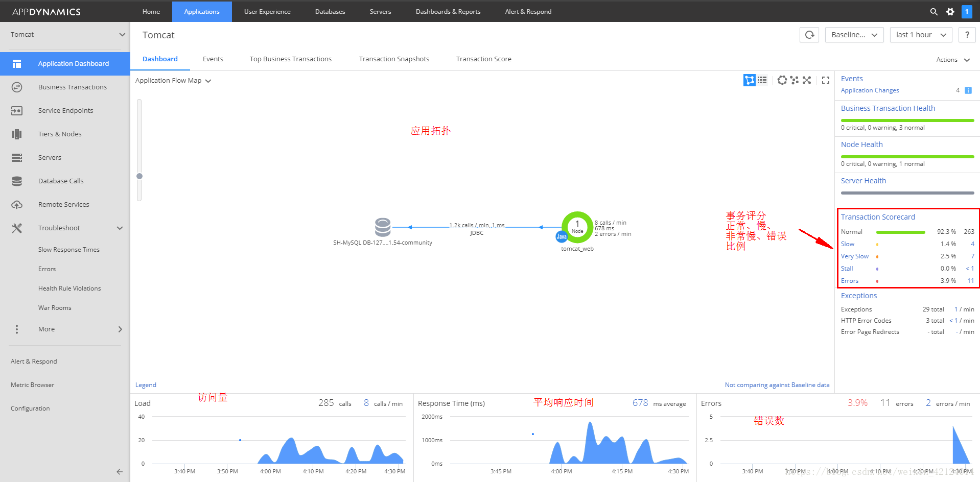Screen dimensions: 980x482
Task: Apply cross-shaped node layout icon
Action: tap(806, 80)
